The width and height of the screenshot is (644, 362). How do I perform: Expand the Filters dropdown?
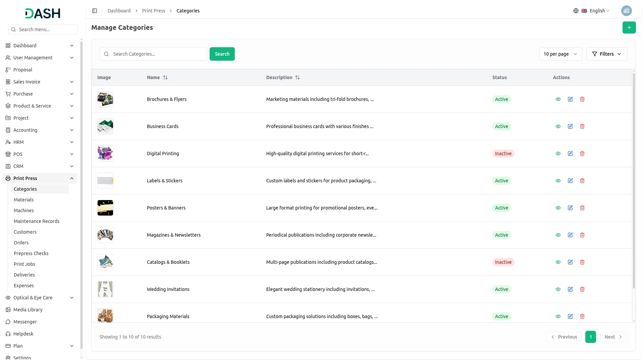(x=606, y=54)
